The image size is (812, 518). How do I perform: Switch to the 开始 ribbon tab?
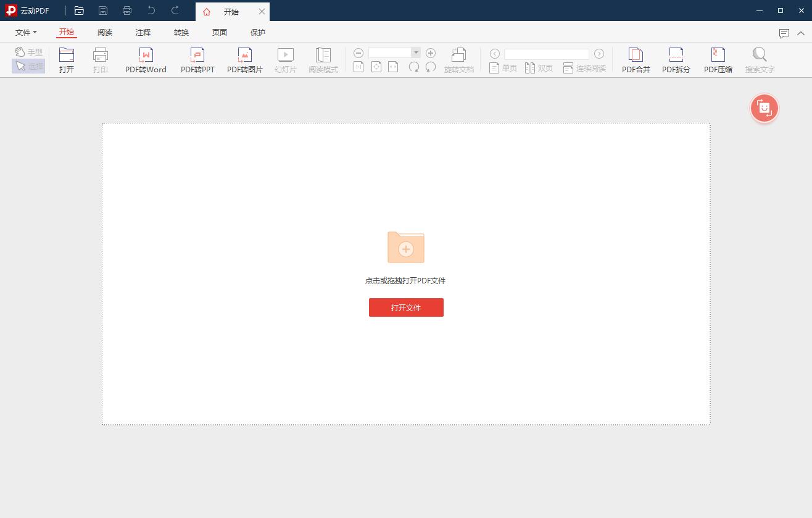coord(66,32)
